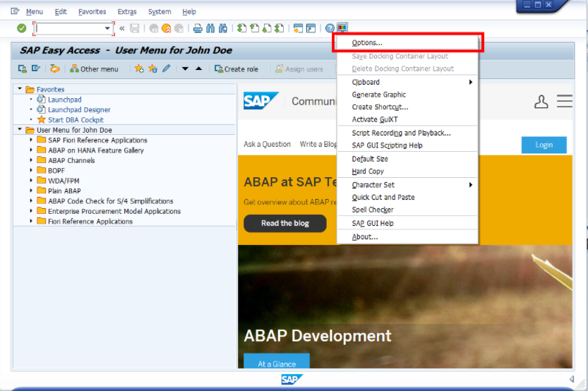588x391 pixels.
Task: Select the Launchpad Designer favorite
Action: click(x=79, y=110)
